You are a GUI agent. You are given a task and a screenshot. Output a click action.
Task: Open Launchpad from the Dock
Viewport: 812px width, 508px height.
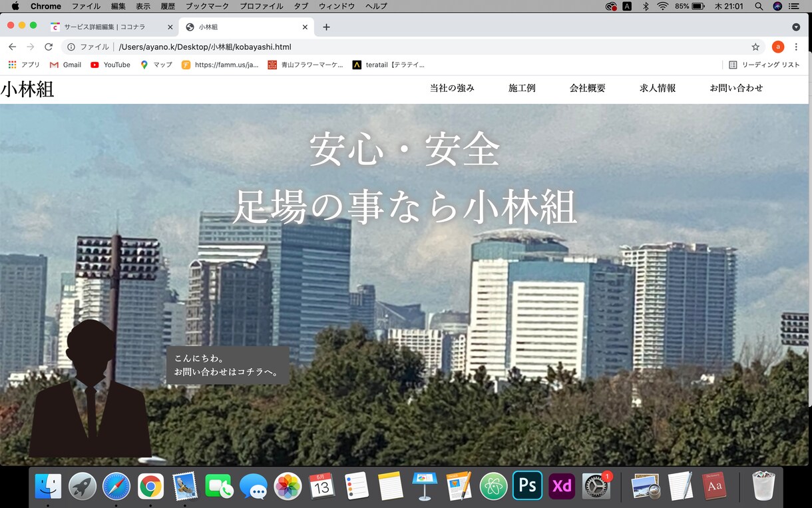coord(83,486)
